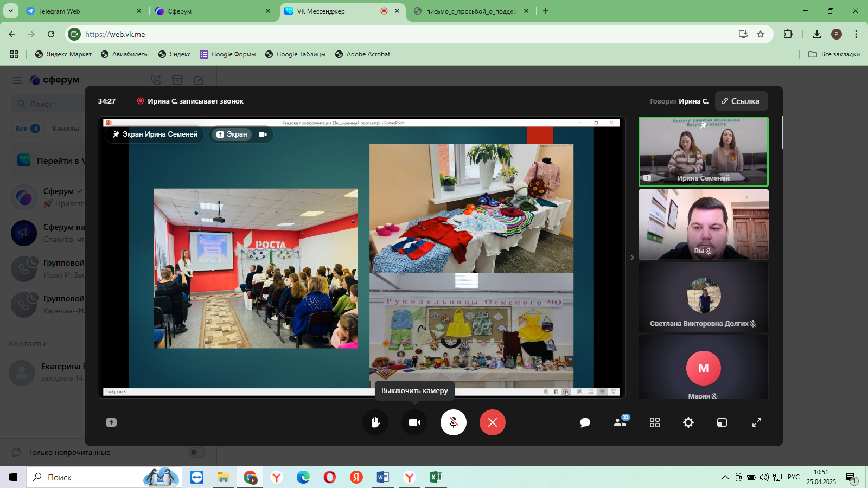Switch to Сферум browser tab

point(213,11)
